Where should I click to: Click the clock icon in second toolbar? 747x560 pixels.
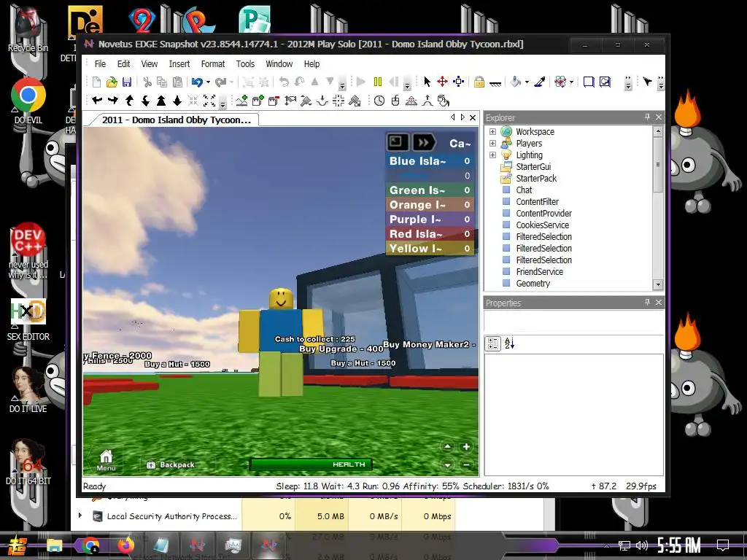(x=379, y=101)
